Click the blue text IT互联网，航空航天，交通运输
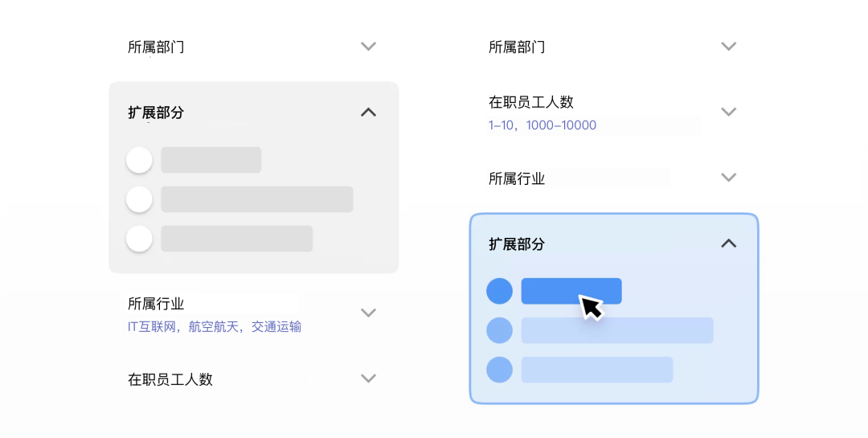Viewport: 868px width, 438px height. click(215, 327)
